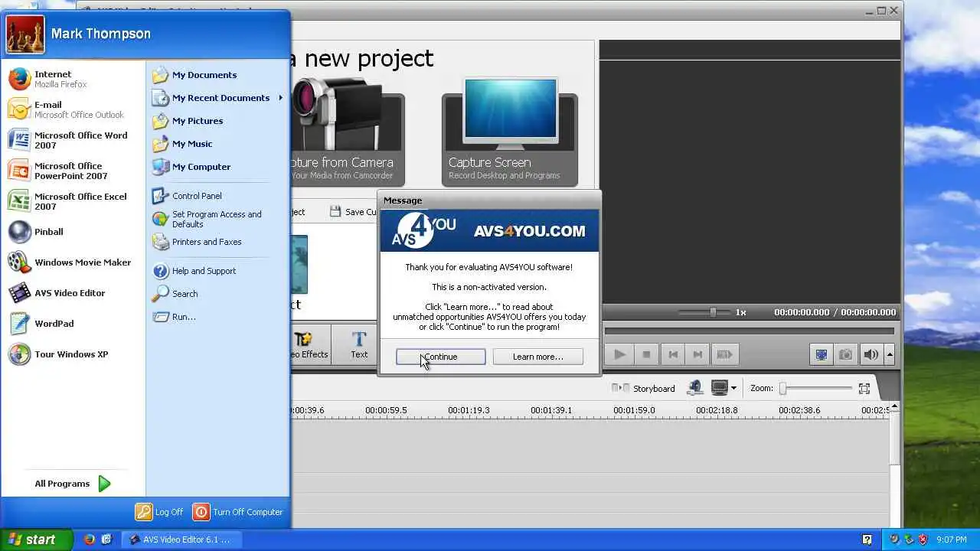Click the timeline ruler at 00:01:19.3
The image size is (980, 551).
point(469,410)
